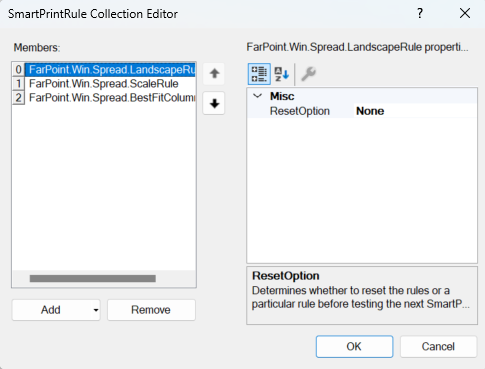Move selected member up with arrow button
The width and height of the screenshot is (485, 369).
[214, 73]
